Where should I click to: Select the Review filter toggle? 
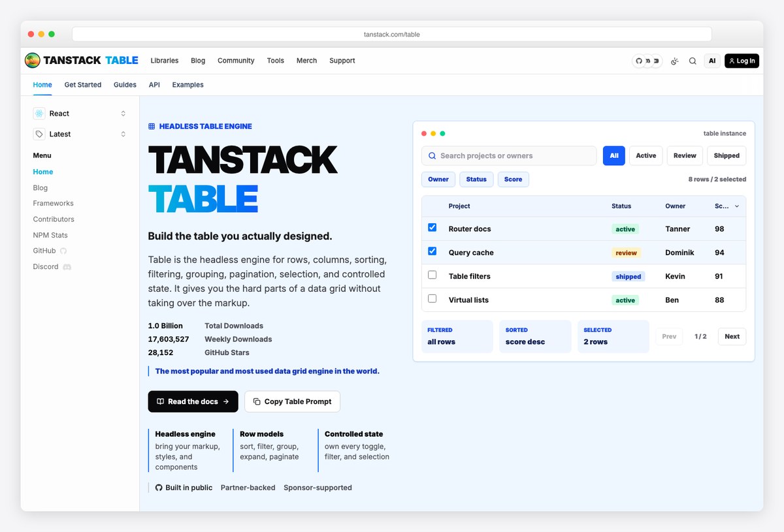pos(685,155)
